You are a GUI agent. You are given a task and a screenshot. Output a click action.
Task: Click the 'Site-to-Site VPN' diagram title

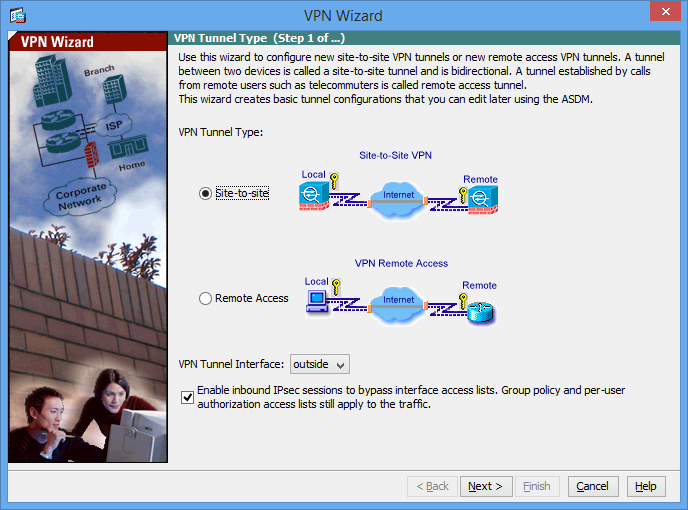(395, 155)
